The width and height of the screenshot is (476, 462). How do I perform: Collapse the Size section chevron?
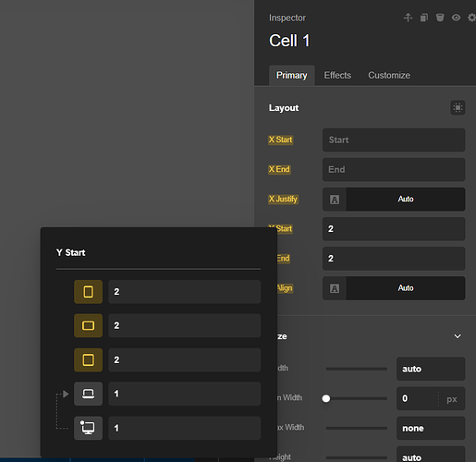click(x=458, y=336)
